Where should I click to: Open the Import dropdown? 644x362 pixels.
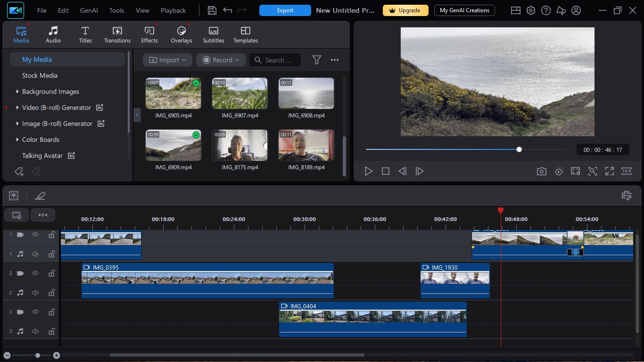(167, 60)
